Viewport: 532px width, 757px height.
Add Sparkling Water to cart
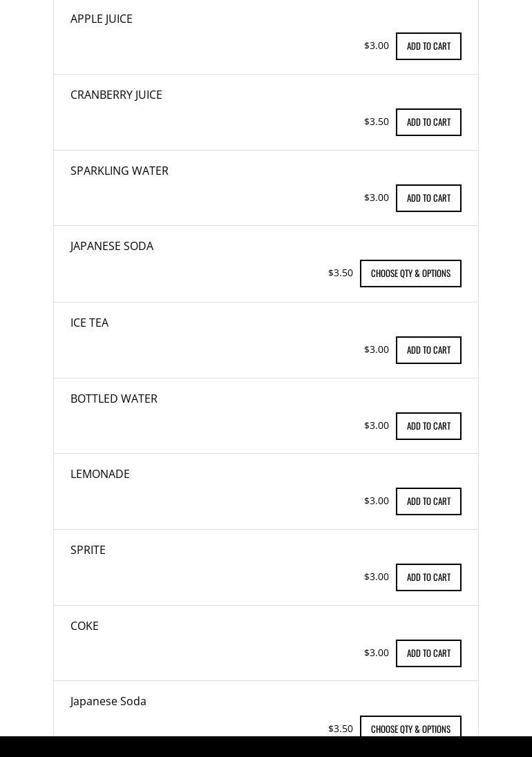pos(428,198)
